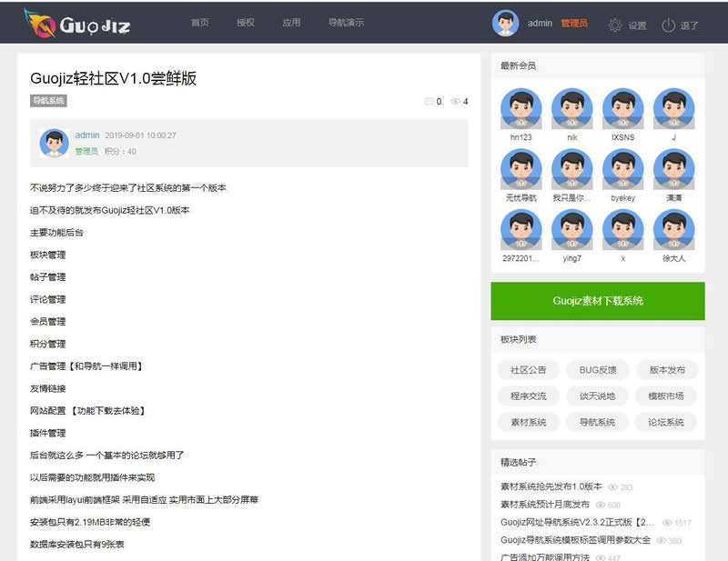The image size is (728, 561).
Task: Open featured post 素材系统预计月底发布
Action: pyautogui.click(x=544, y=505)
